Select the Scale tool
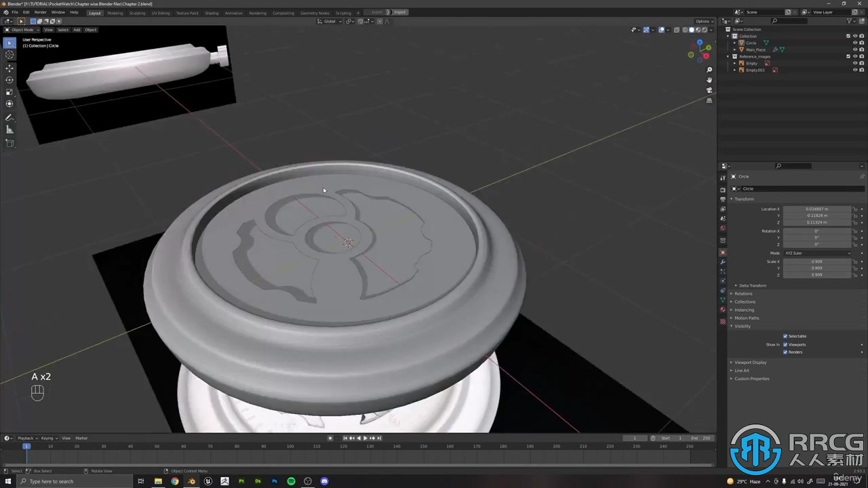The image size is (868, 488). point(9,92)
